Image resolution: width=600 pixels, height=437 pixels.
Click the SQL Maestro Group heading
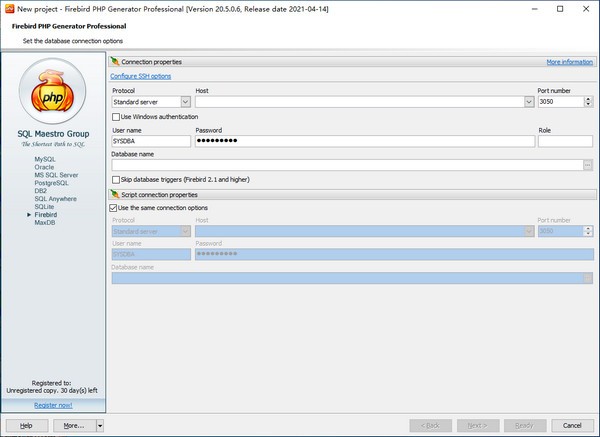coord(53,134)
